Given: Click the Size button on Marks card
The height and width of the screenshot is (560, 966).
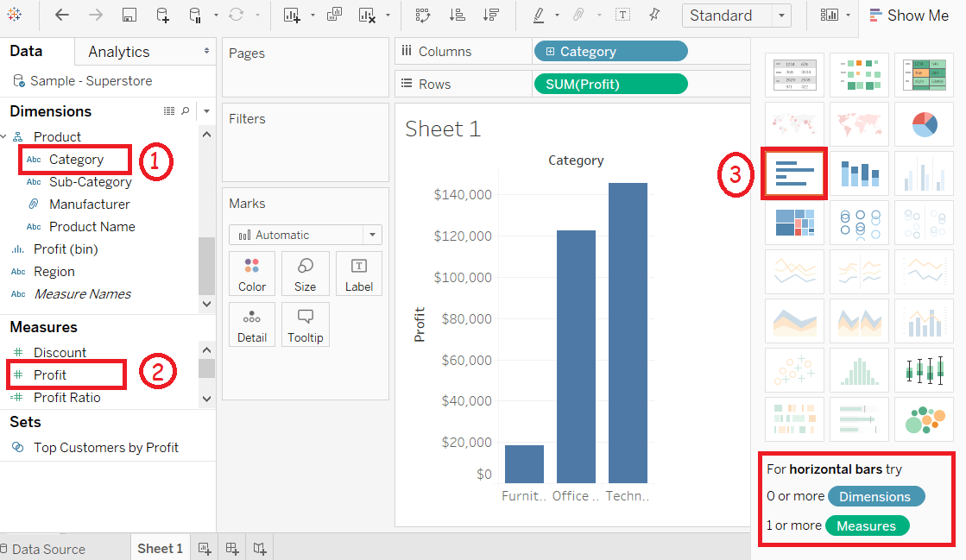Looking at the screenshot, I should click(305, 274).
